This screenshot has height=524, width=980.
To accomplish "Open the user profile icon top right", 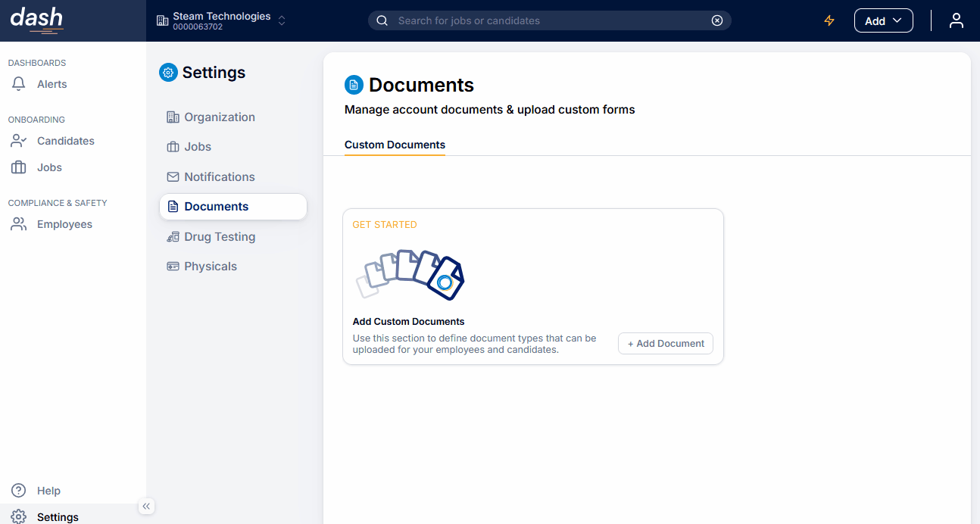I will 956,20.
